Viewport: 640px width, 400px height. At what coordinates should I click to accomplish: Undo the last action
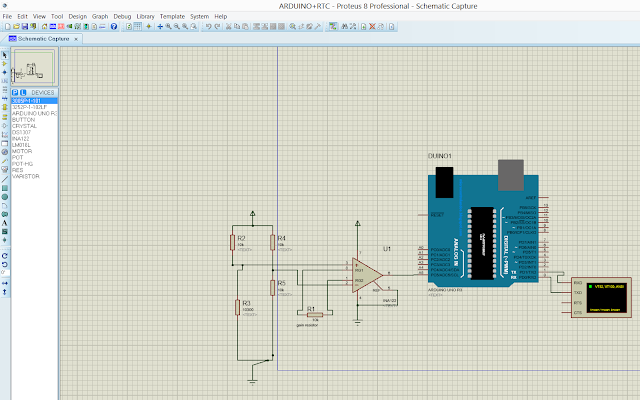209,27
